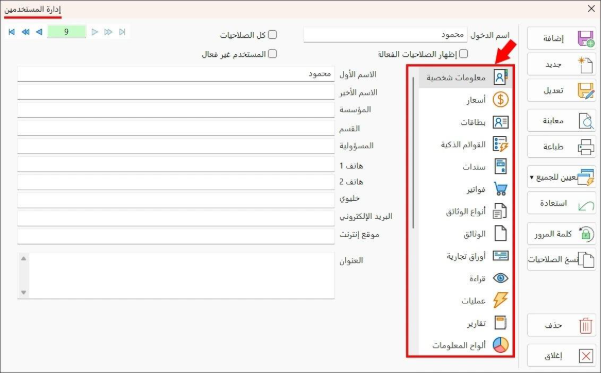Image resolution: width=601 pixels, height=373 pixels.
Task: Click the address box scroll down arrow
Action: pos(23,292)
